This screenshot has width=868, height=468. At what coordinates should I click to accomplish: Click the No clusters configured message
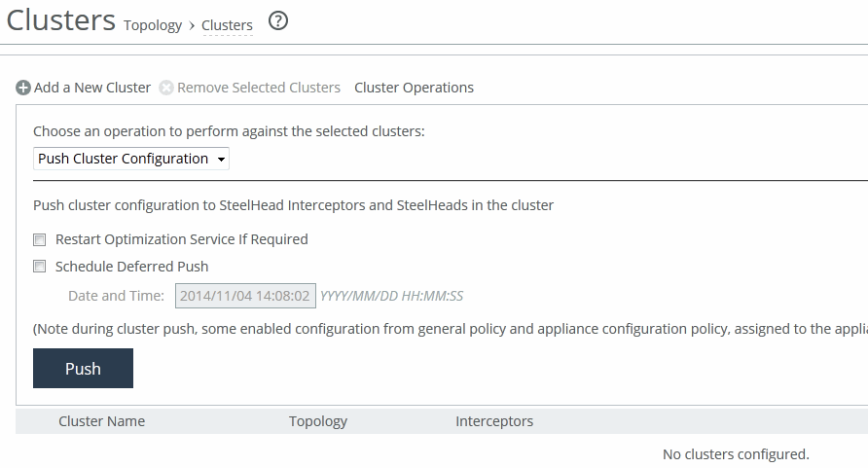tap(736, 454)
